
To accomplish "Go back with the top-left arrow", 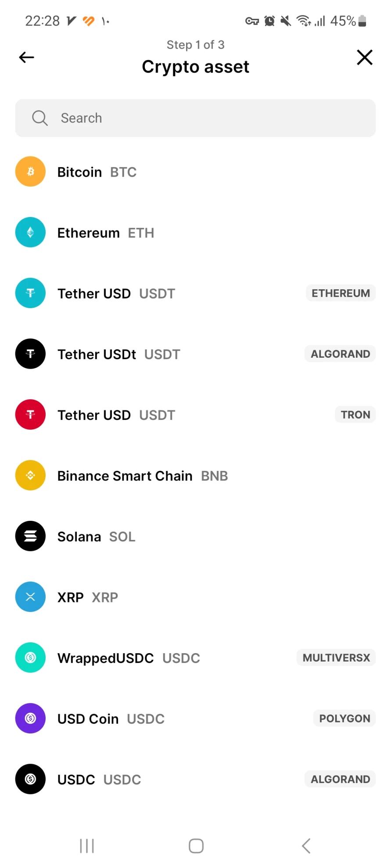I will [x=27, y=57].
